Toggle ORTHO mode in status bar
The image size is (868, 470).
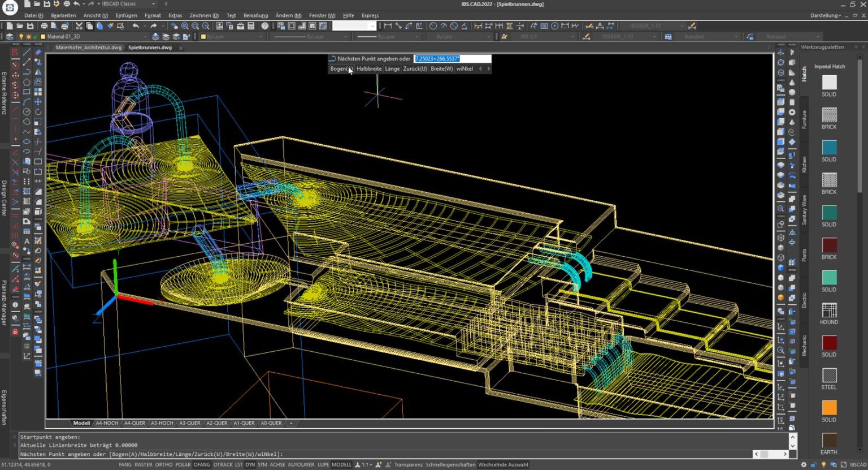(163, 465)
